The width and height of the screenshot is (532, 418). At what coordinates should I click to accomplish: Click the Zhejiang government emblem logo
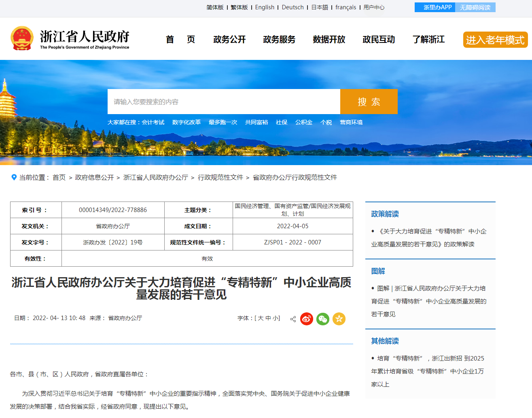[x=22, y=39]
